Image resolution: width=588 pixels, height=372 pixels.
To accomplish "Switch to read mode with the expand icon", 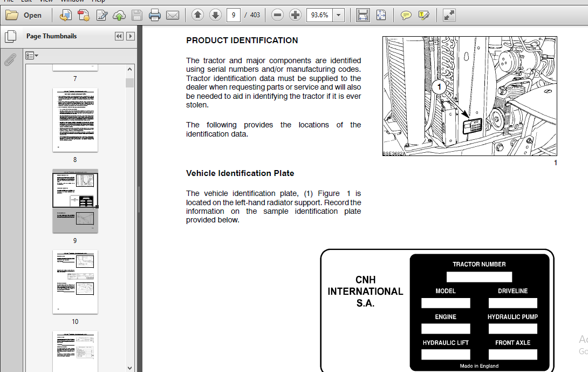I will (x=449, y=16).
